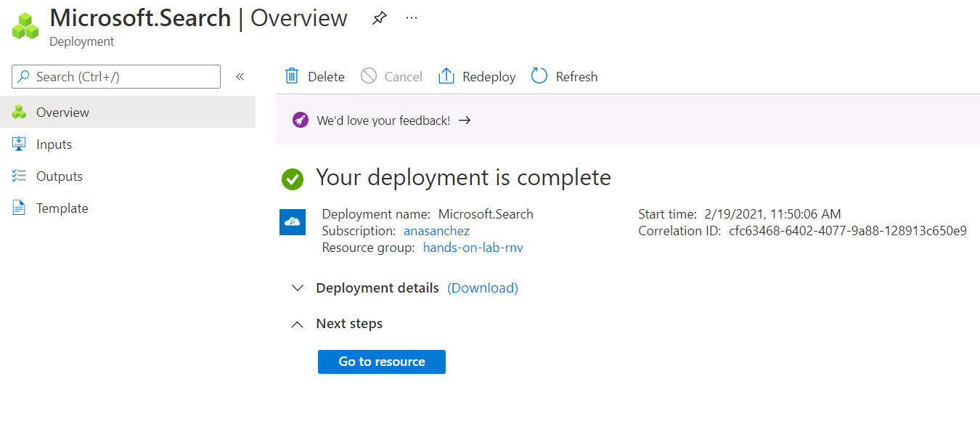This screenshot has height=424, width=980.
Task: Collapse the Next steps section
Action: (x=297, y=325)
